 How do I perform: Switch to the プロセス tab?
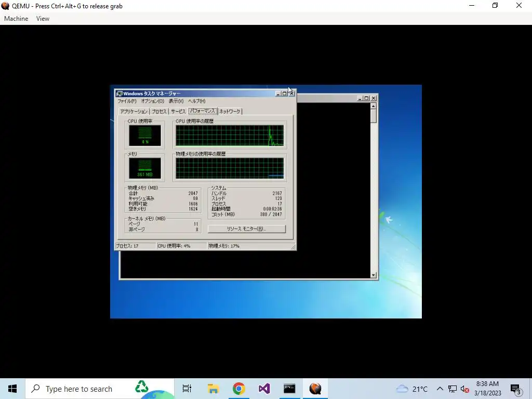[x=159, y=111]
